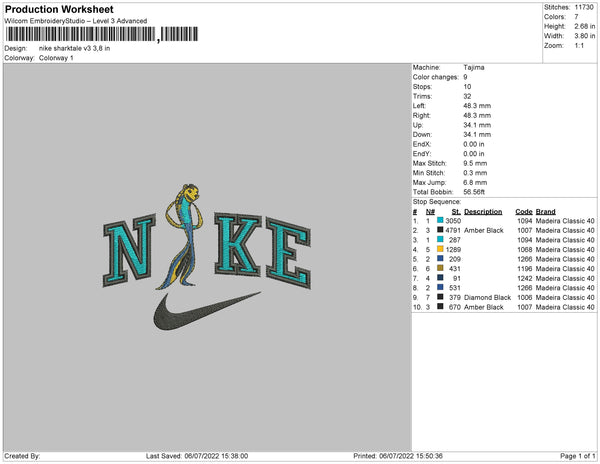Select the Color changes value 9
This screenshot has height=464, width=600.
pyautogui.click(x=465, y=77)
